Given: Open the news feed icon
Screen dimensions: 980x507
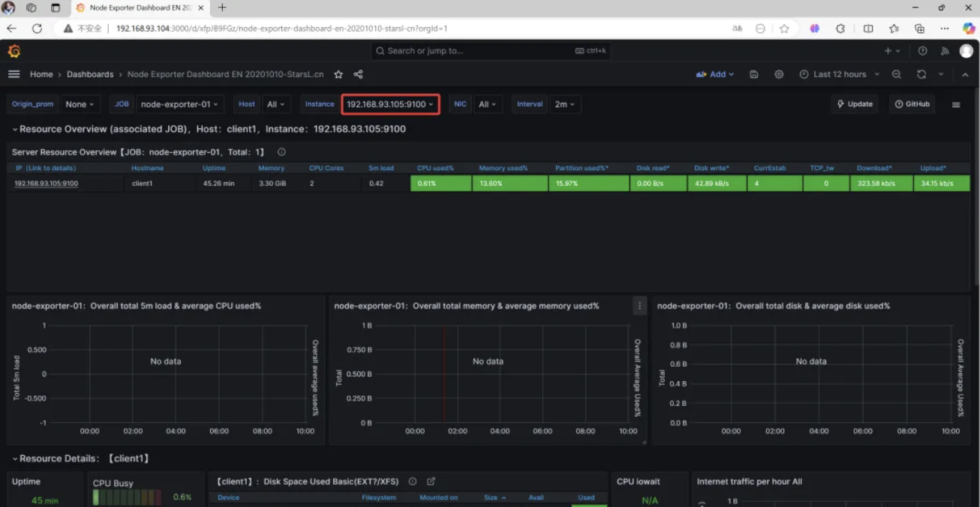Looking at the screenshot, I should point(945,51).
